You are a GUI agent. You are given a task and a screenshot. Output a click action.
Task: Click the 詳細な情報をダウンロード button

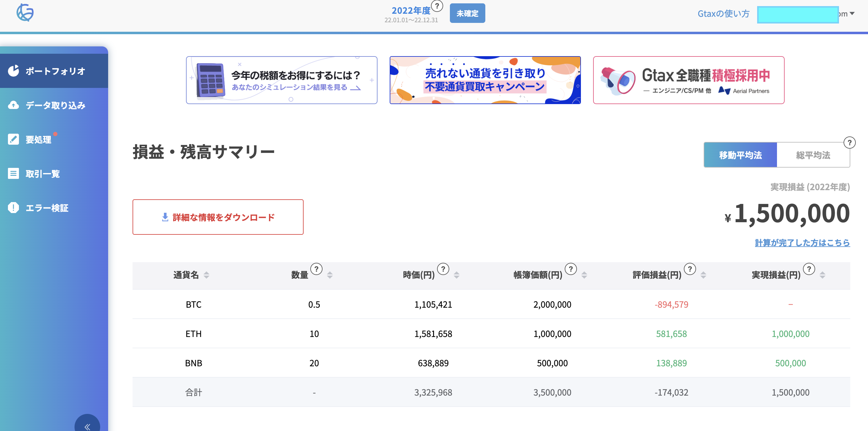(x=218, y=217)
